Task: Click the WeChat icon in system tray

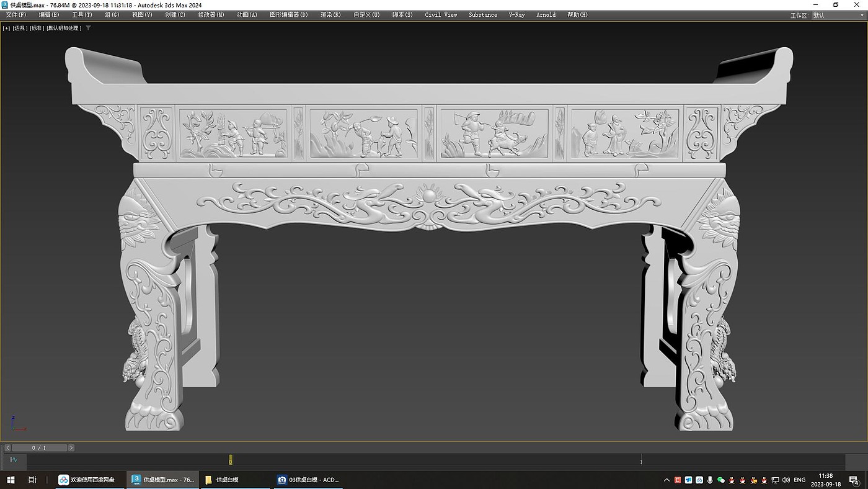Action: point(720,480)
